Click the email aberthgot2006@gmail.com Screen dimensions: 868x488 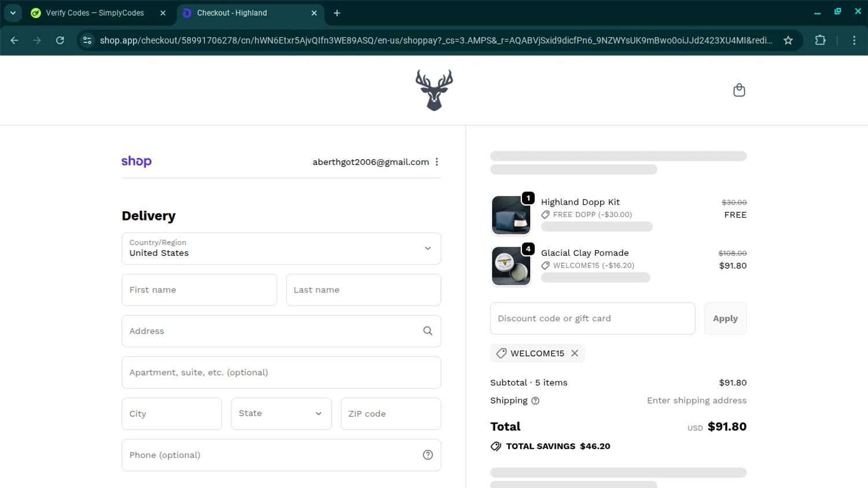coord(371,162)
